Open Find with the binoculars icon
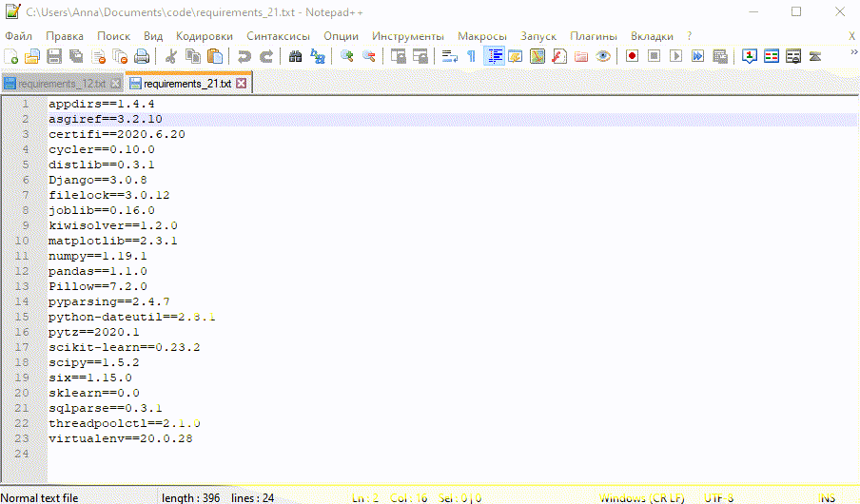Image resolution: width=860 pixels, height=504 pixels. coord(295,56)
